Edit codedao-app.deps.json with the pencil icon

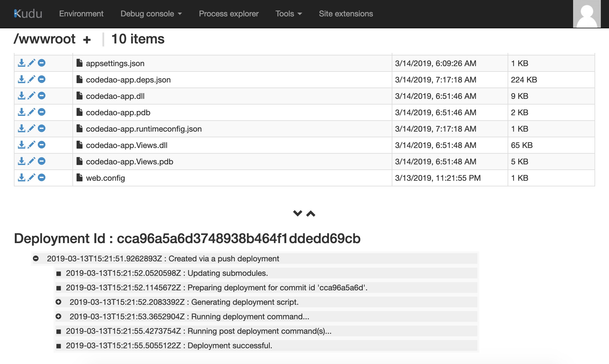(31, 79)
